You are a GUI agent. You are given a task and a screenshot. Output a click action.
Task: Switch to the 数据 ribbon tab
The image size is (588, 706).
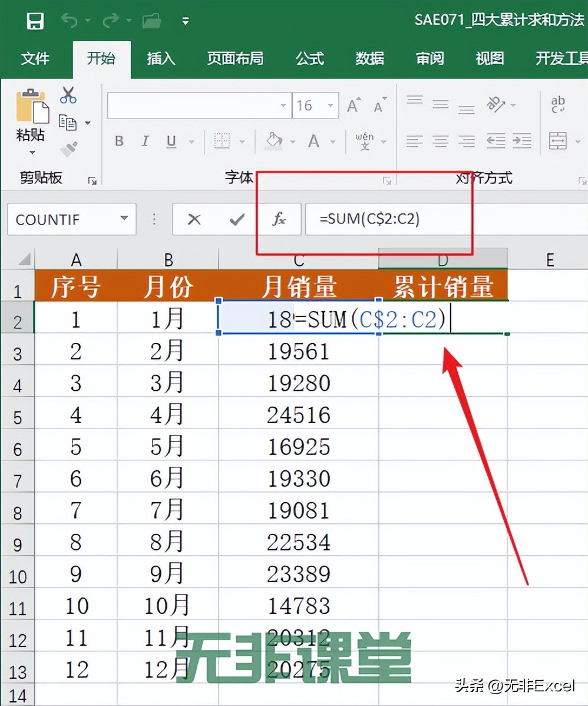[369, 59]
